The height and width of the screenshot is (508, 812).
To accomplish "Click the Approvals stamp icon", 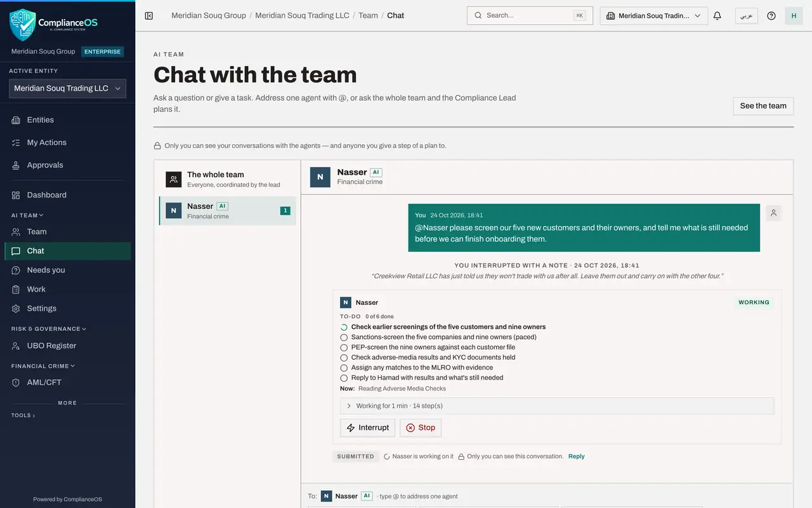I will tap(16, 165).
